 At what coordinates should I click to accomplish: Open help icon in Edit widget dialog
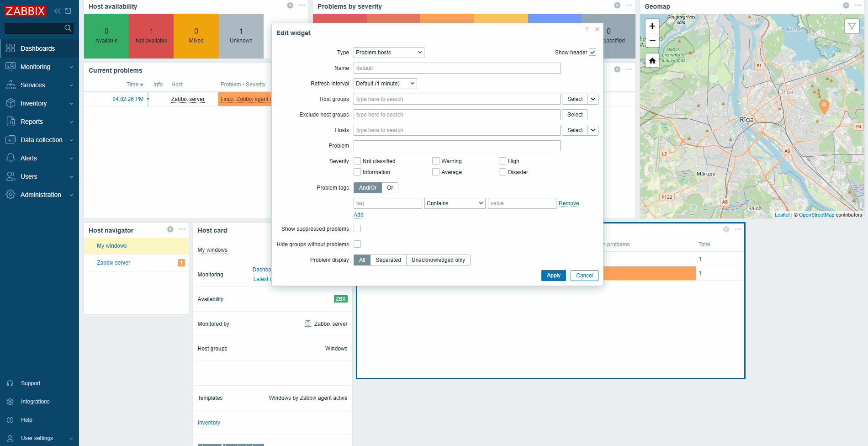pos(587,29)
